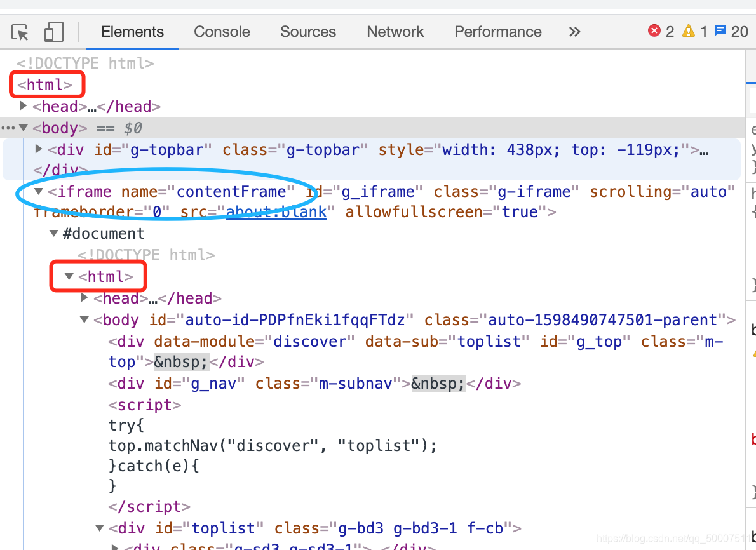This screenshot has width=756, height=550.
Task: Open the Network tab
Action: [395, 32]
